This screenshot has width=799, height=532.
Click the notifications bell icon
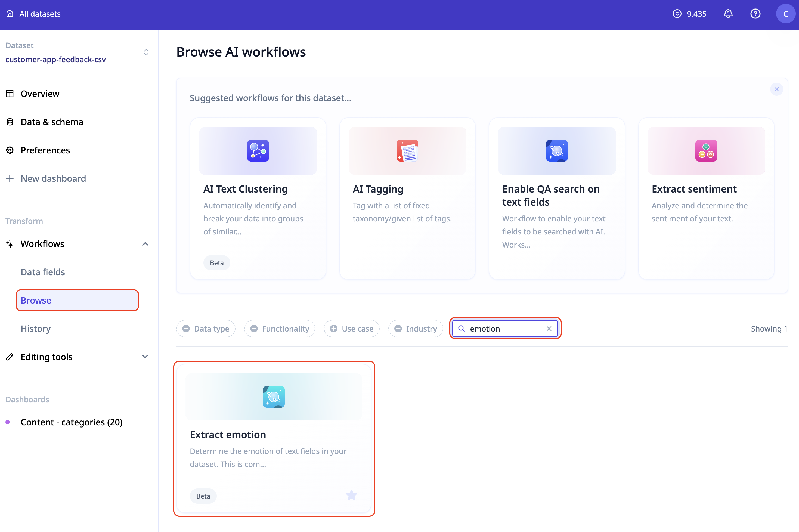(728, 14)
